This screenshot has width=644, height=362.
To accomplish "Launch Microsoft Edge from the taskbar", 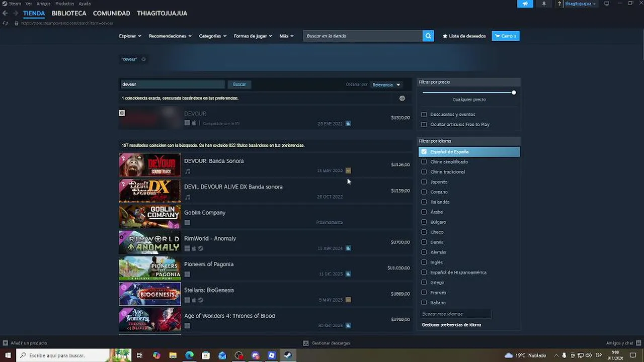I will coord(189,355).
